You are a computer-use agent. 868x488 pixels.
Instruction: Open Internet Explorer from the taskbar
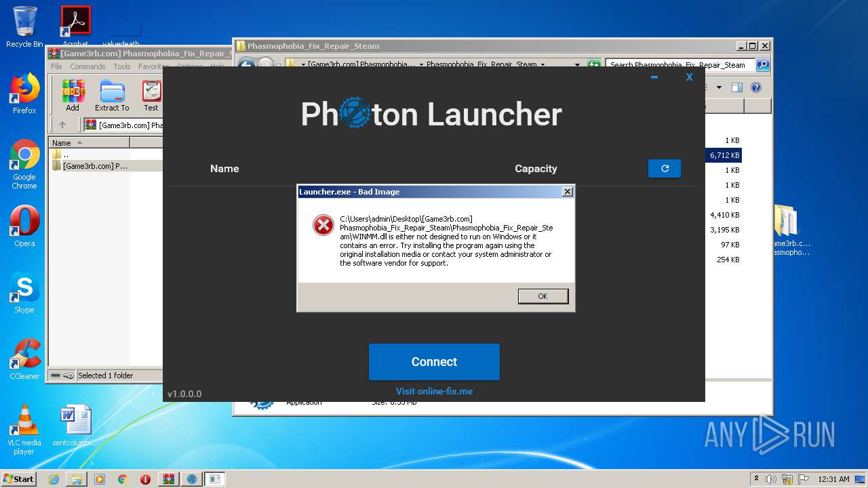click(54, 479)
